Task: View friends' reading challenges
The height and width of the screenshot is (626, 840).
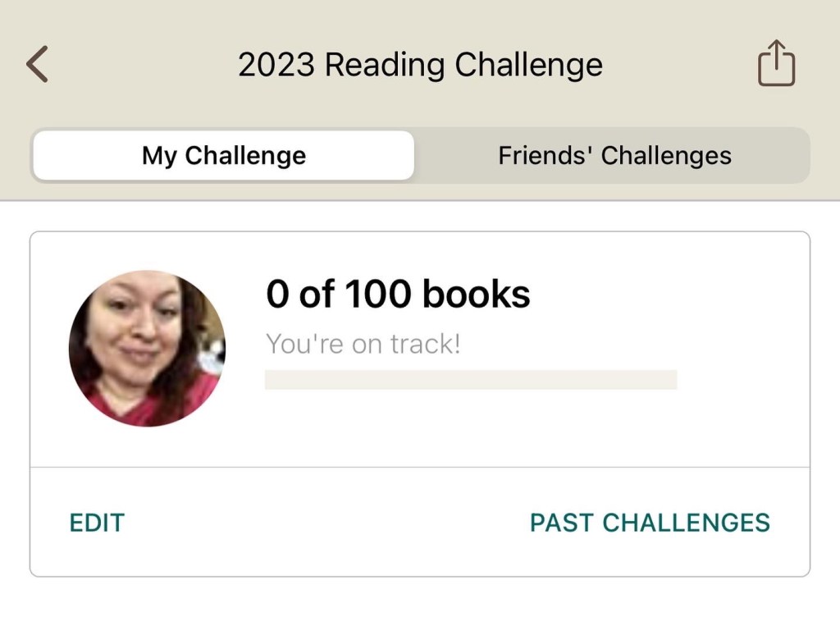Action: pos(614,156)
